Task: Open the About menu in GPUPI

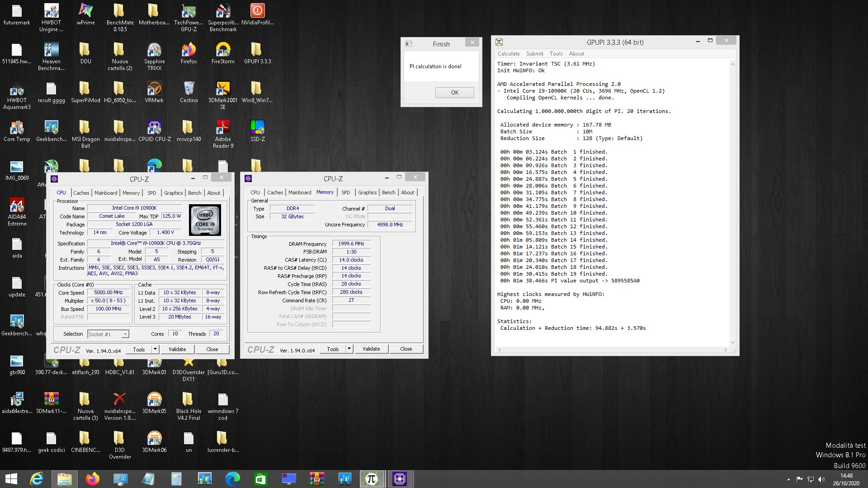Action: tap(576, 54)
